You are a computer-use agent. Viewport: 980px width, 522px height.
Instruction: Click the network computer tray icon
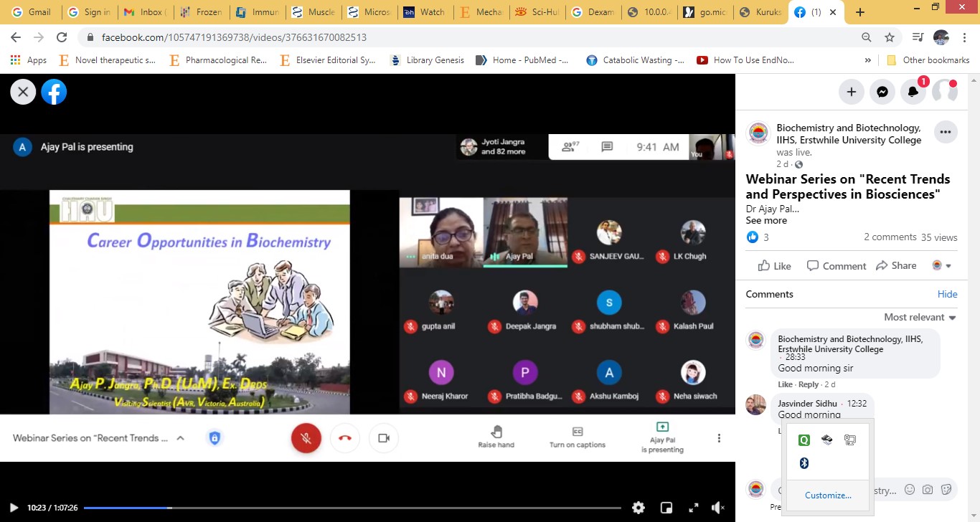point(851,440)
